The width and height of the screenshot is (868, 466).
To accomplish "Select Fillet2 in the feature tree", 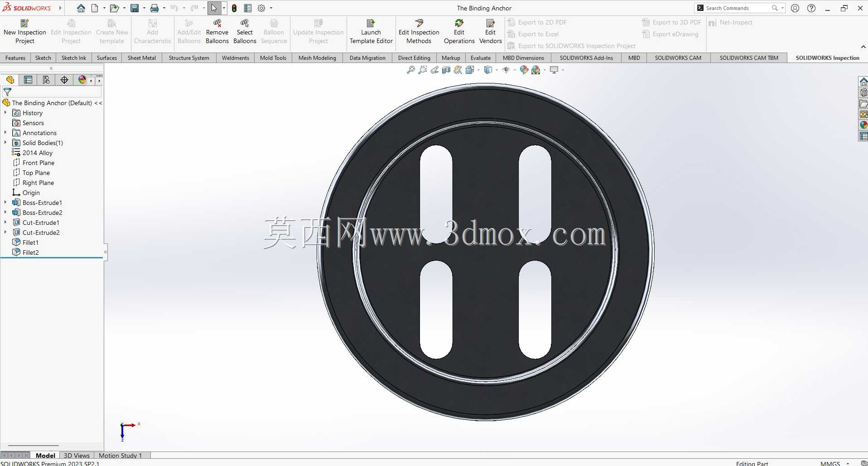I will click(30, 252).
